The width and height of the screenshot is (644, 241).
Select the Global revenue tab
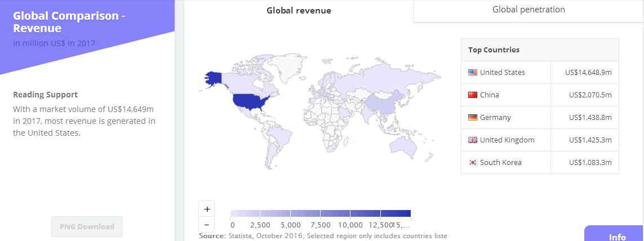(x=299, y=11)
